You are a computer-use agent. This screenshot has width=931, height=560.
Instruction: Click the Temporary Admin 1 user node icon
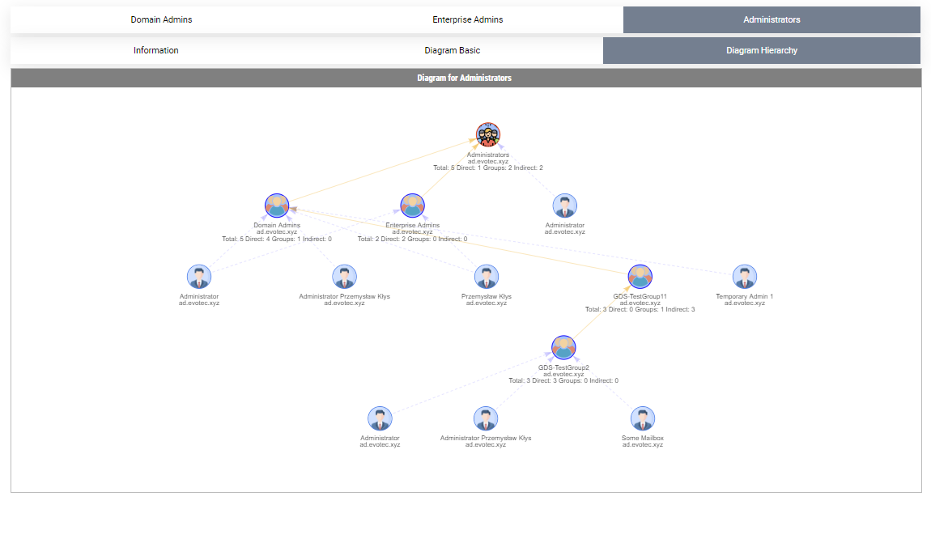(x=744, y=276)
